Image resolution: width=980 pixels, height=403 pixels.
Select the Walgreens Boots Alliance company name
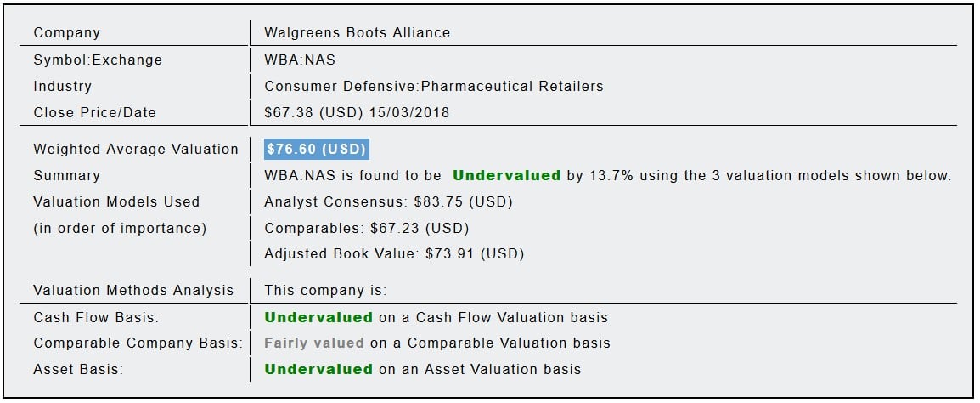[357, 33]
